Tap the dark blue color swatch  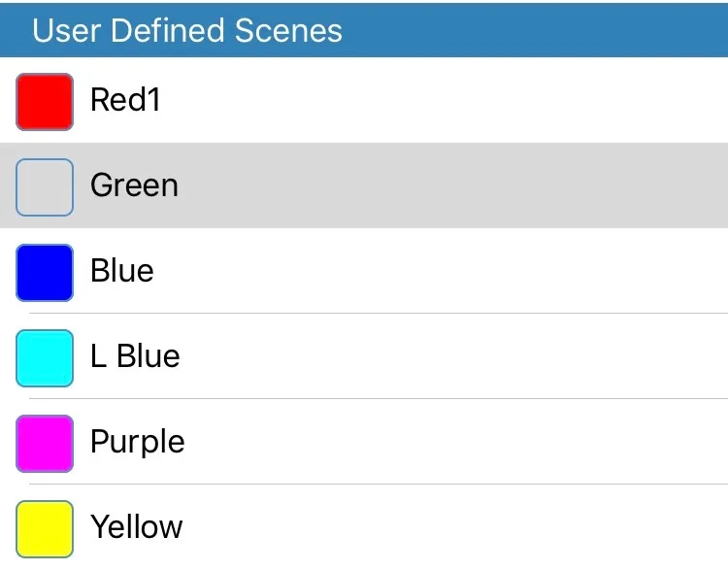coord(45,272)
